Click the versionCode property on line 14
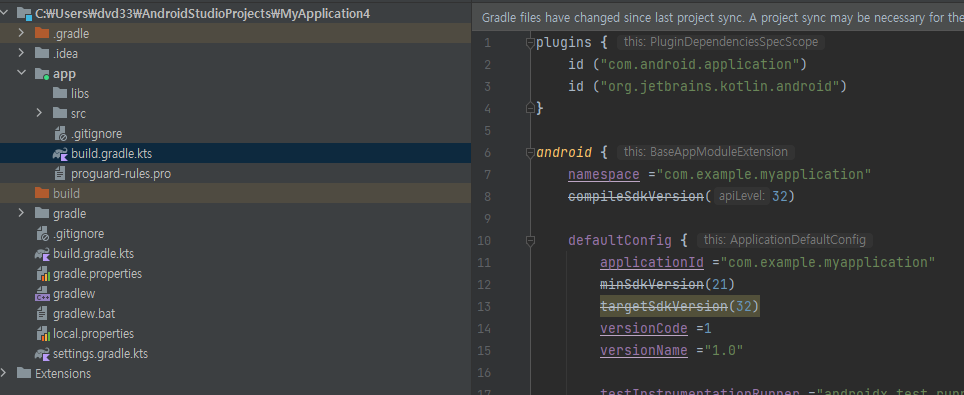The width and height of the screenshot is (964, 395). coord(644,328)
